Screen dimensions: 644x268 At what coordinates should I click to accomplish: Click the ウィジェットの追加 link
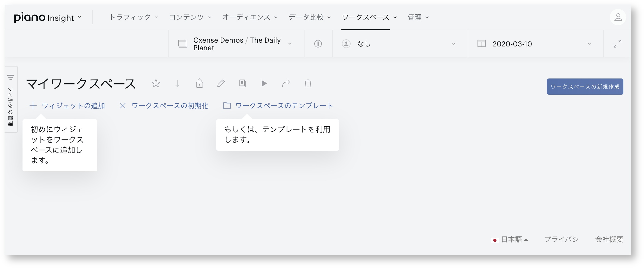pos(73,106)
